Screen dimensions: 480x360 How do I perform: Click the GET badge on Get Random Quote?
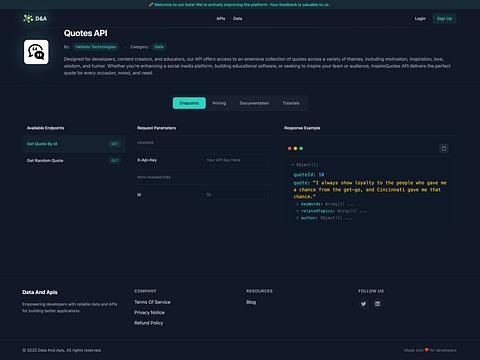pos(115,160)
